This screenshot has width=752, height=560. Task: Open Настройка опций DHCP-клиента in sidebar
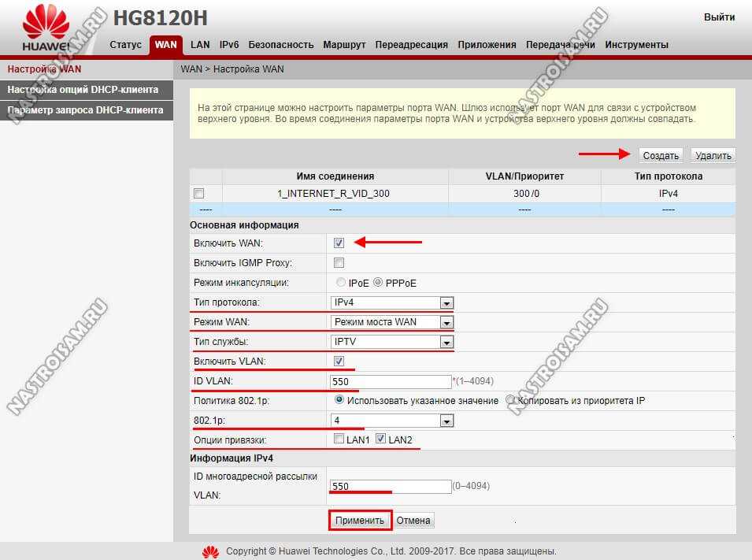(x=83, y=90)
